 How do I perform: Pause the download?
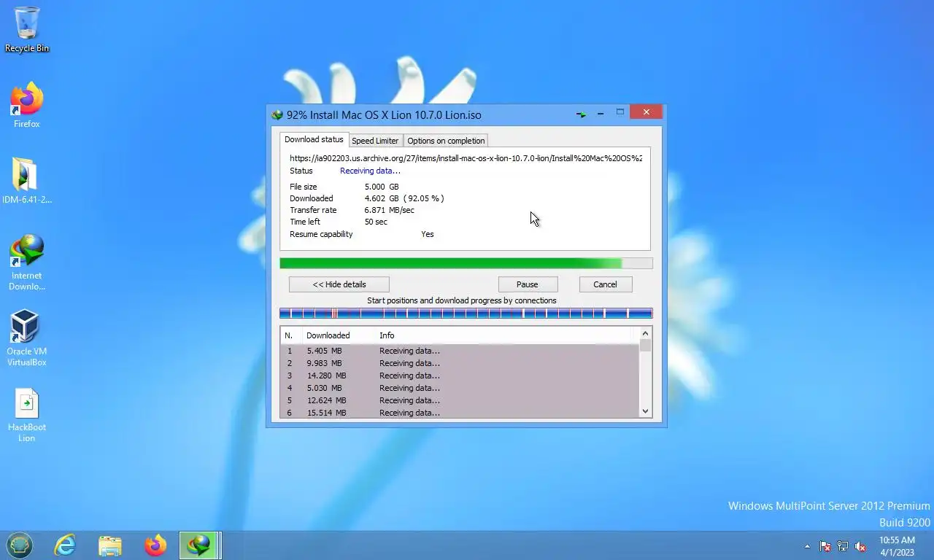click(x=528, y=284)
